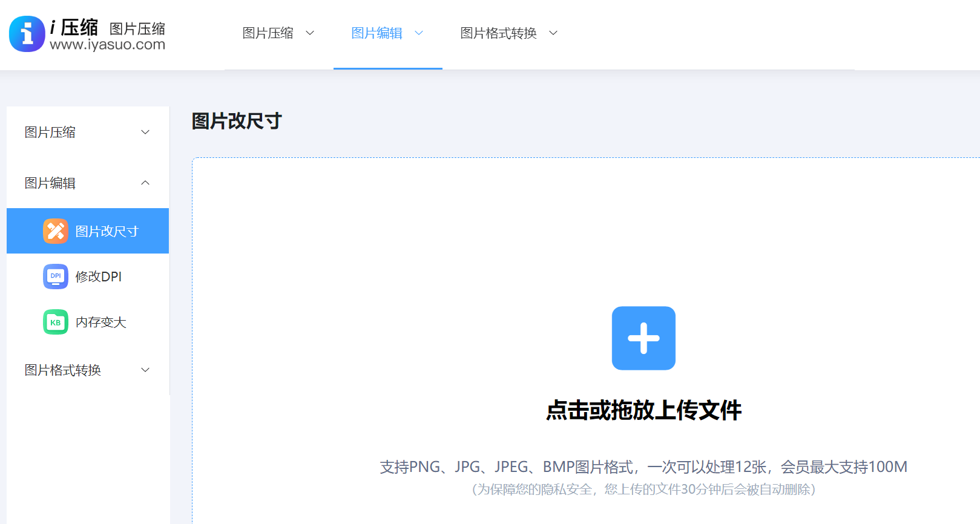Click the 图片格式转换 label in the sidebar
980x524 pixels.
pyautogui.click(x=63, y=370)
